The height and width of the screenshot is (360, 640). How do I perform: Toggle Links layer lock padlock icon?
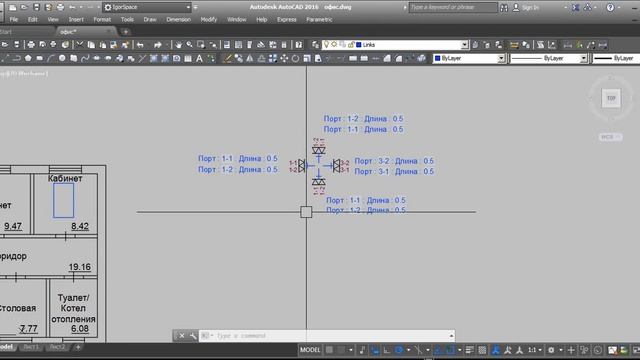coord(351,44)
